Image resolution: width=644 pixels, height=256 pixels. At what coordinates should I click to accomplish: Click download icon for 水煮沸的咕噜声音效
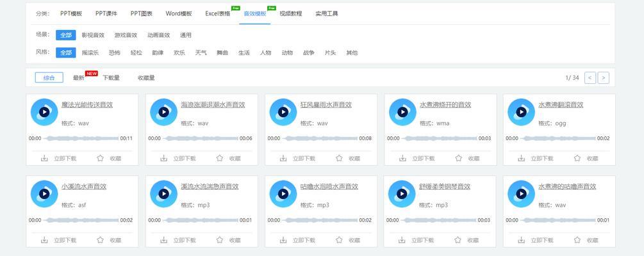point(521,239)
